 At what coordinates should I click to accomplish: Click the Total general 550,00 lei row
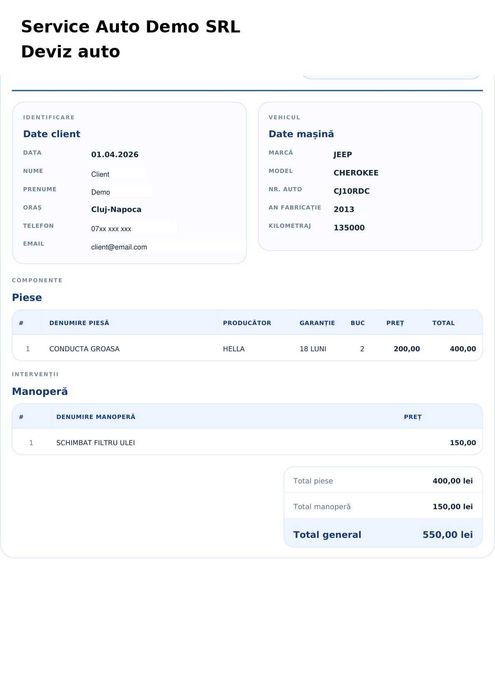point(383,534)
